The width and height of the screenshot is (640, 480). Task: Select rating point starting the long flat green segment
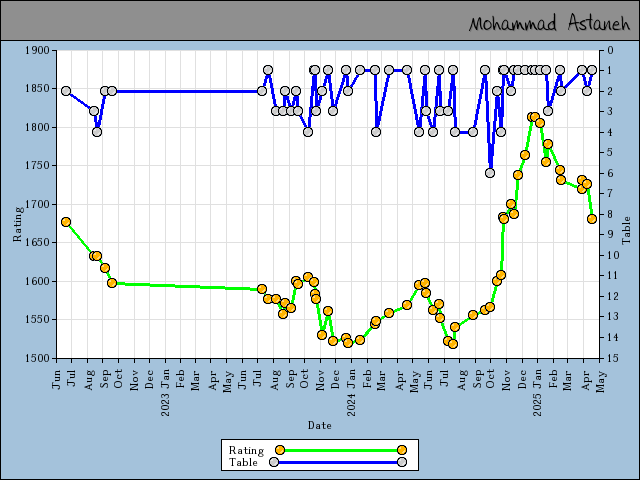click(x=112, y=283)
